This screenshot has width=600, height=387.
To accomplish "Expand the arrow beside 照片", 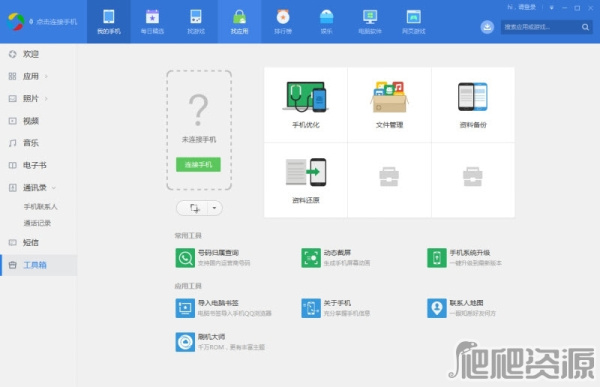I will point(46,99).
